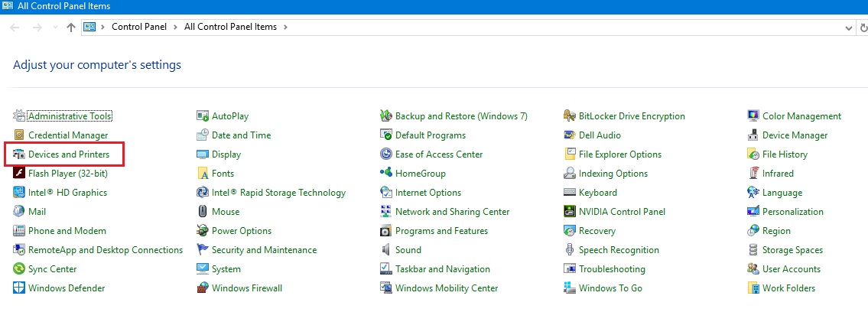
Task: Click the Sound speaker icon
Action: 386,250
